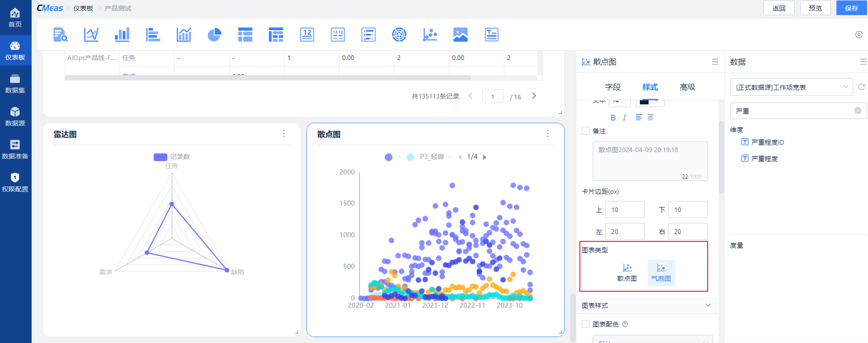
Task: Insert a scatter chart from toolbar
Action: coord(430,35)
